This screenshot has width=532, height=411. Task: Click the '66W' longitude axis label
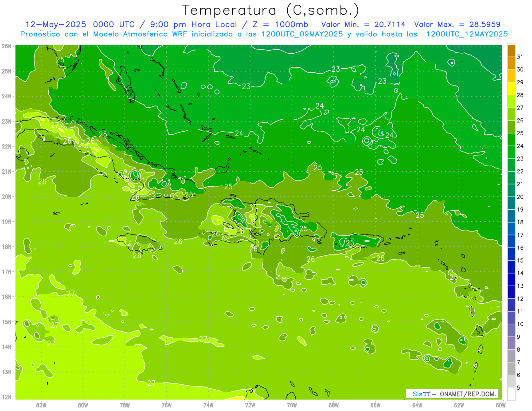pyautogui.click(x=376, y=405)
